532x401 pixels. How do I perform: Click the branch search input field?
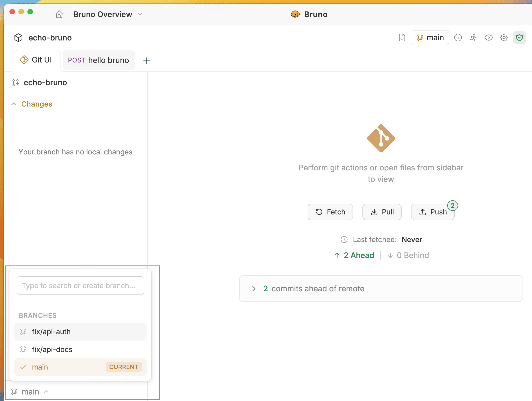(x=80, y=286)
